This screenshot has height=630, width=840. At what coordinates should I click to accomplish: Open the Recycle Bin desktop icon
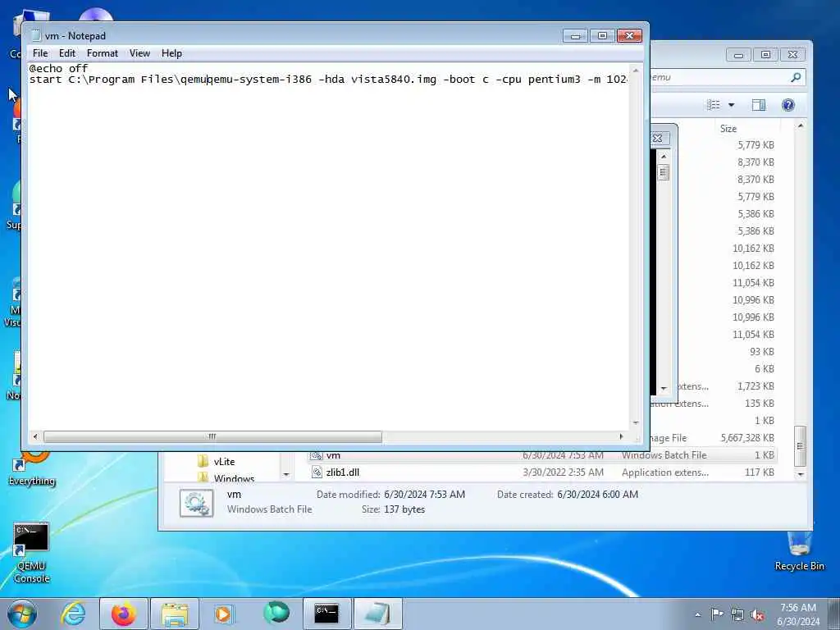(x=799, y=552)
